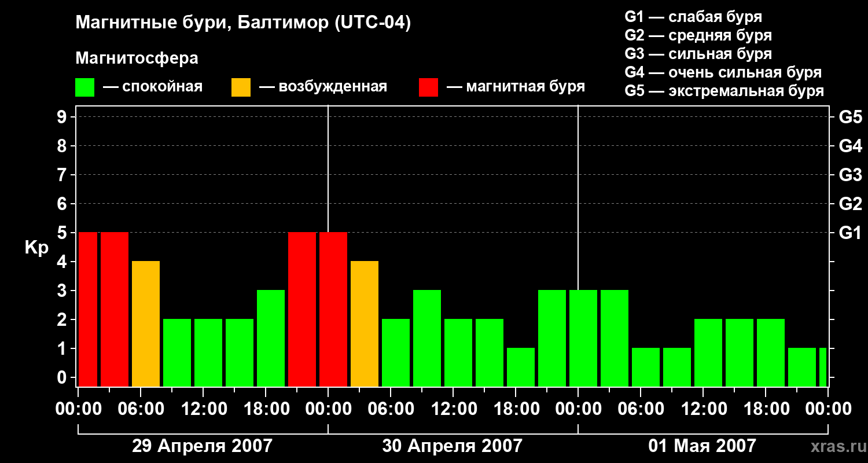The height and width of the screenshot is (463, 868).
Task: Click the «18:00» time label above 01 Мая
Action: pos(766,409)
